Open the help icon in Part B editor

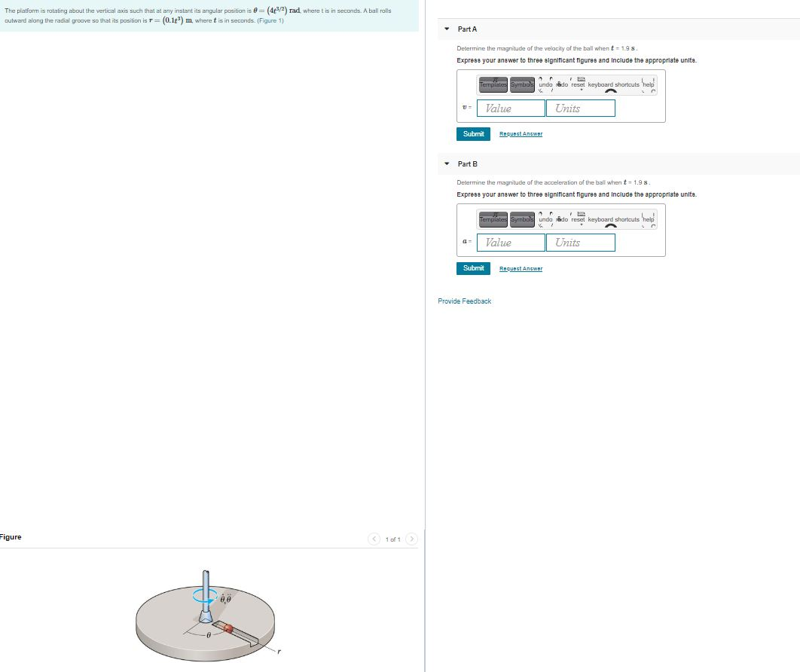coord(649,219)
